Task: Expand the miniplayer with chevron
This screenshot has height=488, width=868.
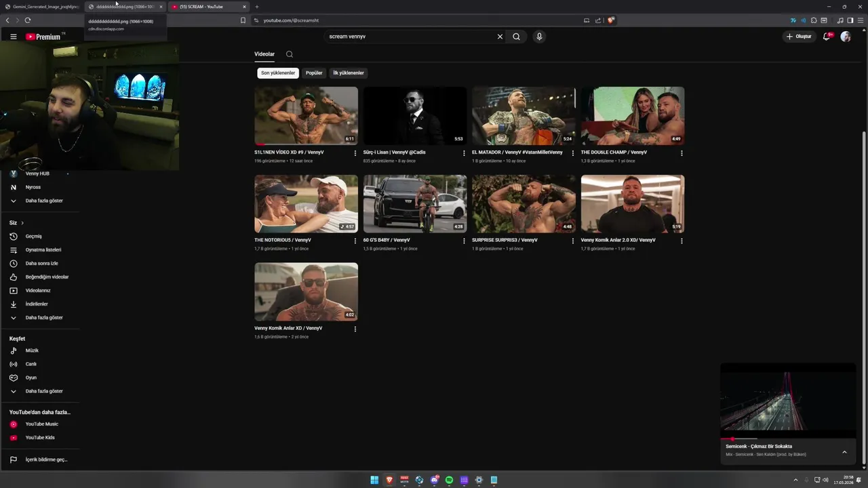Action: (x=844, y=452)
